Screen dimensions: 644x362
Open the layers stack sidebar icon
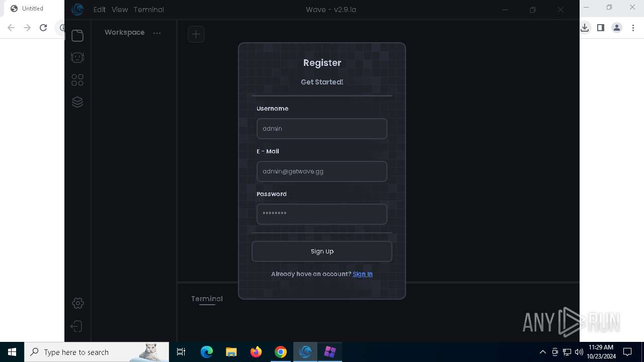tap(77, 102)
